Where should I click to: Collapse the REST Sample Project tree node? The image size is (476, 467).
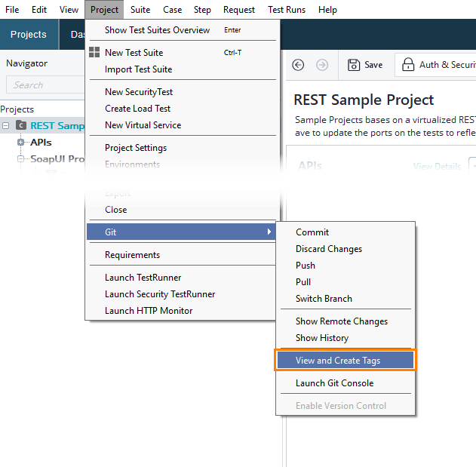(6, 125)
